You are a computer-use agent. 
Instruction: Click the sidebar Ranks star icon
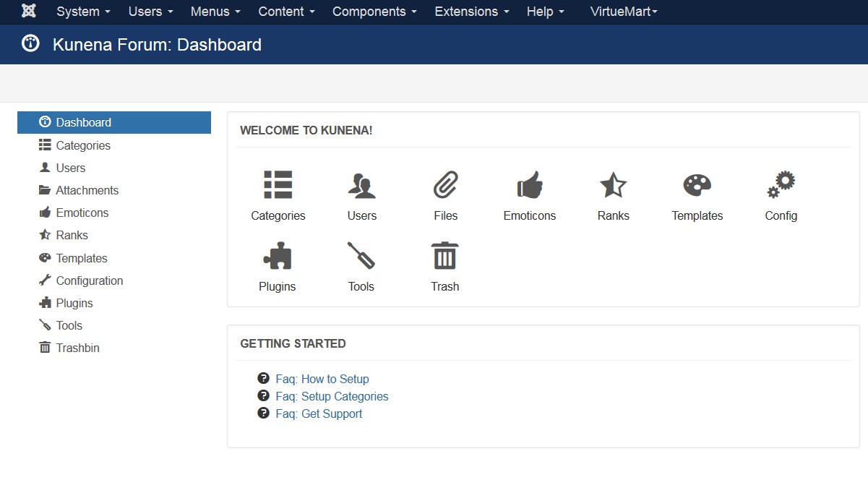click(x=45, y=235)
